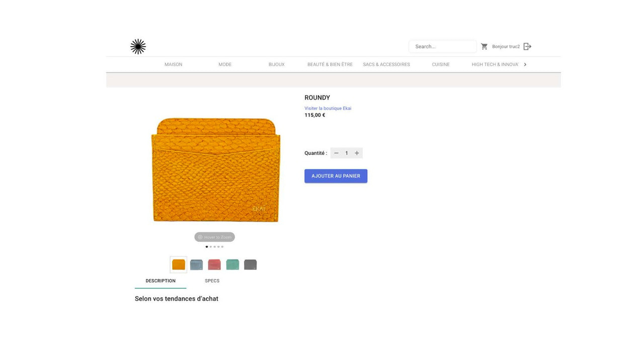Viewport: 644px width, 362px height.
Task: Open the BIJOUX category
Action: pyautogui.click(x=276, y=64)
